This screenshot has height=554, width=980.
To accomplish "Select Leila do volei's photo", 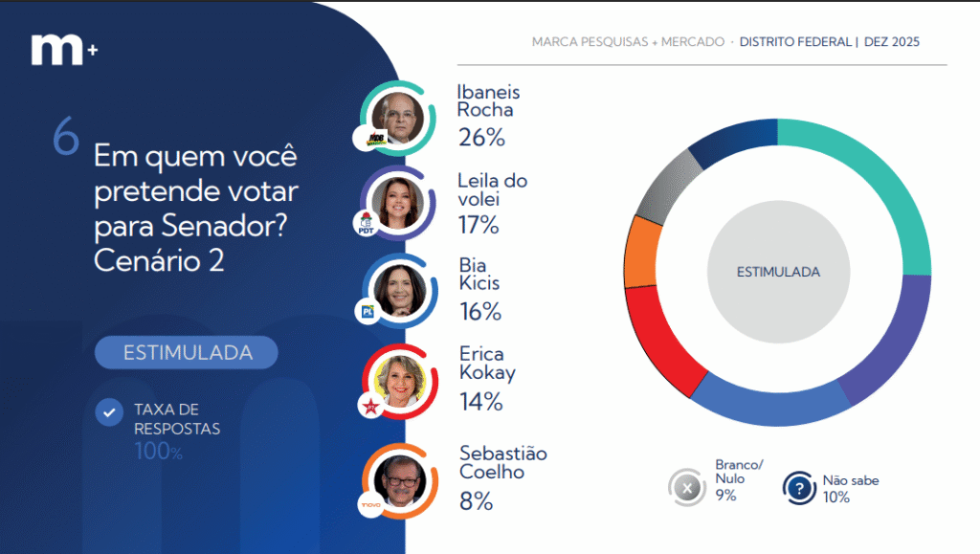I will pyautogui.click(x=400, y=202).
